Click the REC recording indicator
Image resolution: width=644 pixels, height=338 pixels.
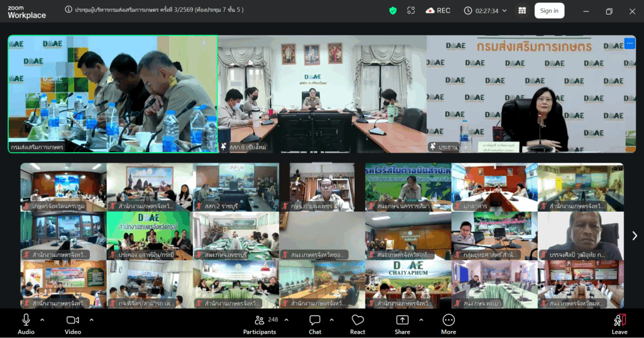pyautogui.click(x=438, y=11)
